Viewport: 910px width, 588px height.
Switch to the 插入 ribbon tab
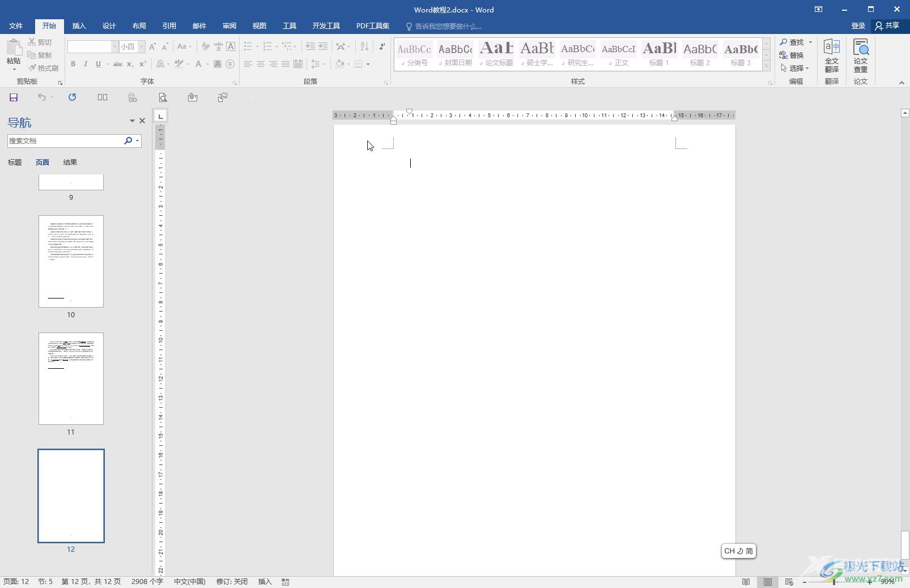[79, 26]
